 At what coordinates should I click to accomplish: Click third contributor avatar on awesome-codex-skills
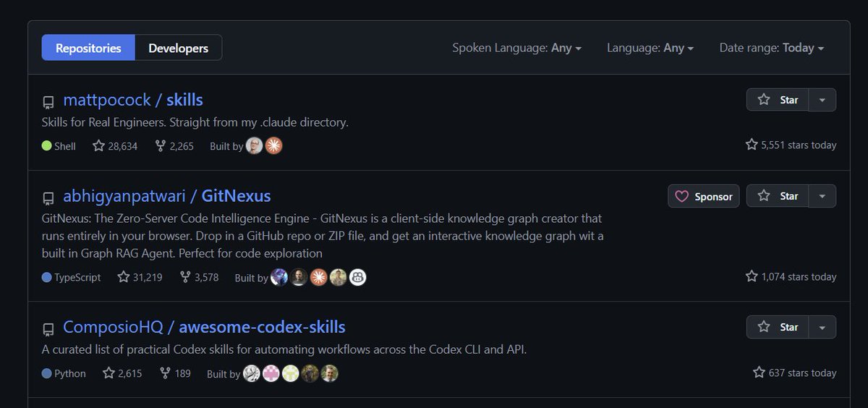pos(290,373)
